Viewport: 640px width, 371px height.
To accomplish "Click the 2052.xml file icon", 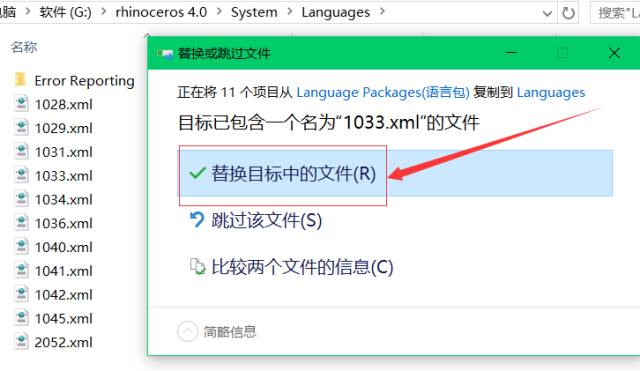I will click(x=21, y=342).
